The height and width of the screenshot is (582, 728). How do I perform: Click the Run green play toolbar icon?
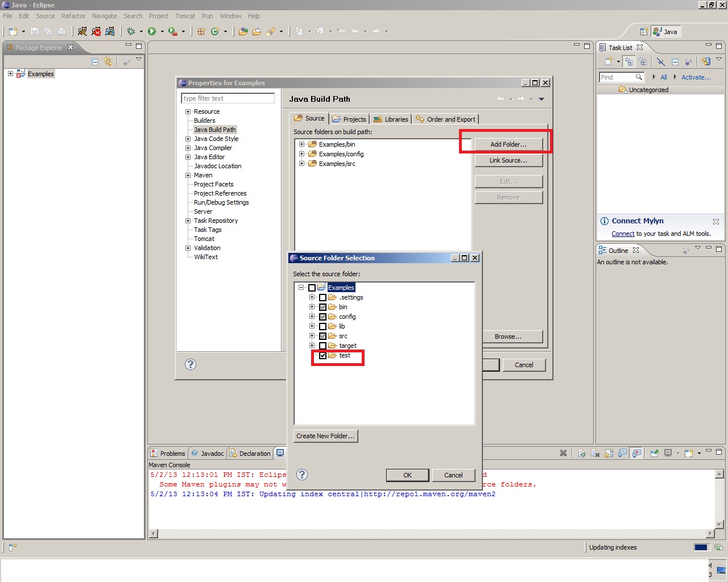click(x=152, y=31)
